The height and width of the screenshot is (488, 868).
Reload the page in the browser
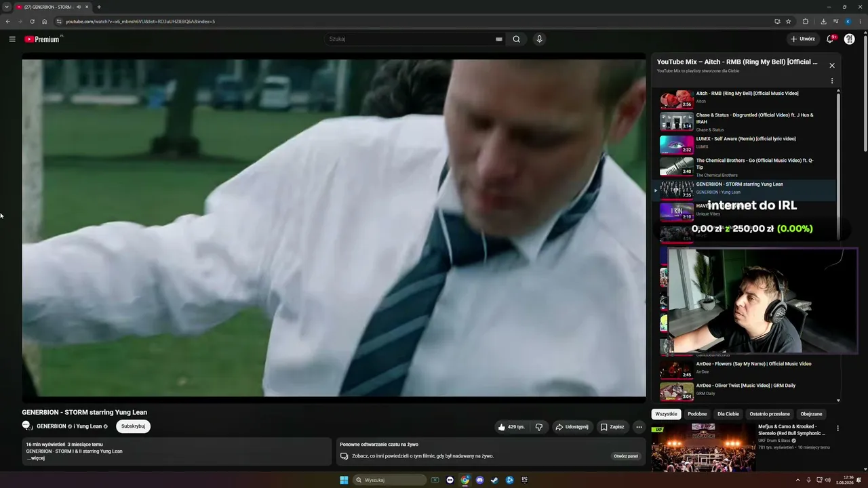pos(32,22)
